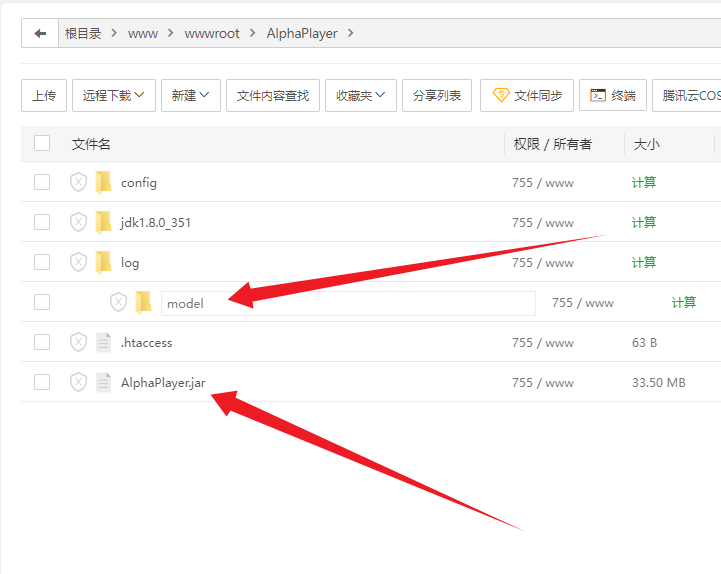Screen dimensions: 721x574
Task: Navigate to 根目录 in breadcrumb
Action: [83, 33]
